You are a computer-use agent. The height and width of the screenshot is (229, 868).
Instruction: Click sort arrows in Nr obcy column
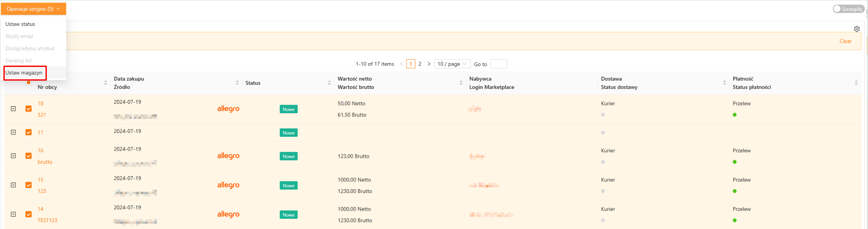click(x=106, y=83)
